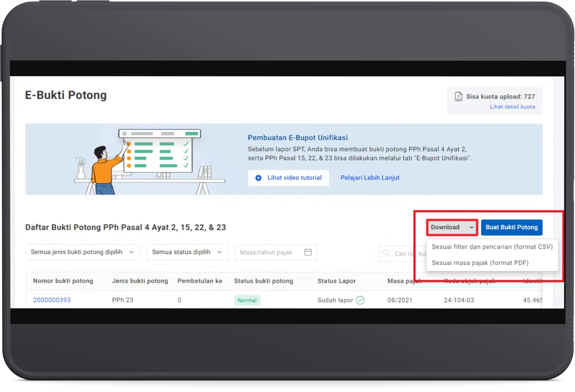The image size is (575, 392).
Task: Choose Sesuai masa pajak (format PDF)
Action: click(x=480, y=263)
